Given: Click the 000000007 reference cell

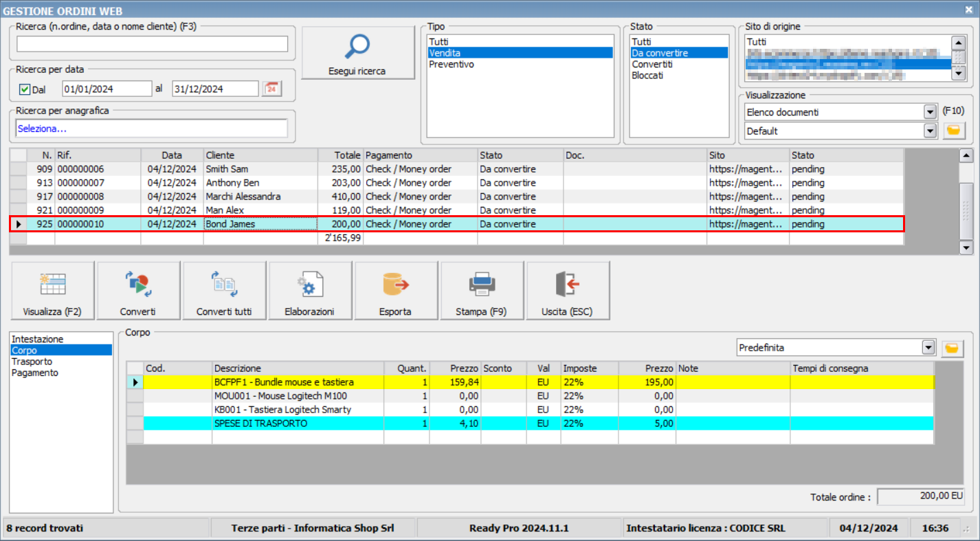Looking at the screenshot, I should coord(98,183).
